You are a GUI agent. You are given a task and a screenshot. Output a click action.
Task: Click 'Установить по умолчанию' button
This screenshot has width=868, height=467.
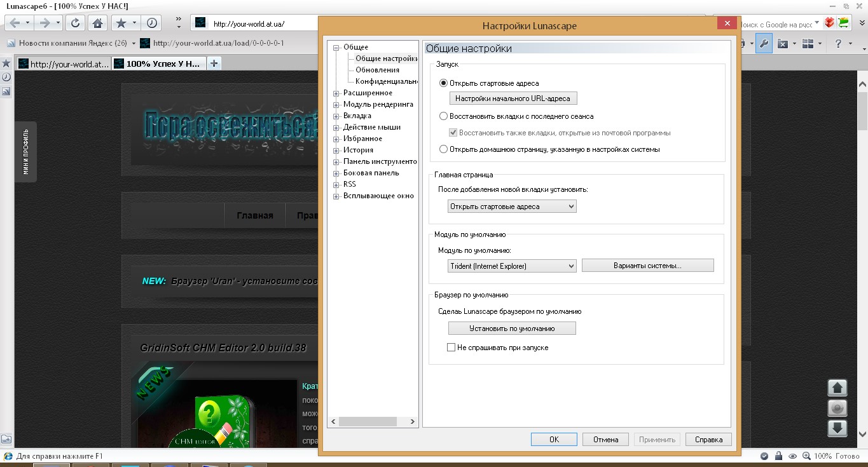click(x=512, y=328)
